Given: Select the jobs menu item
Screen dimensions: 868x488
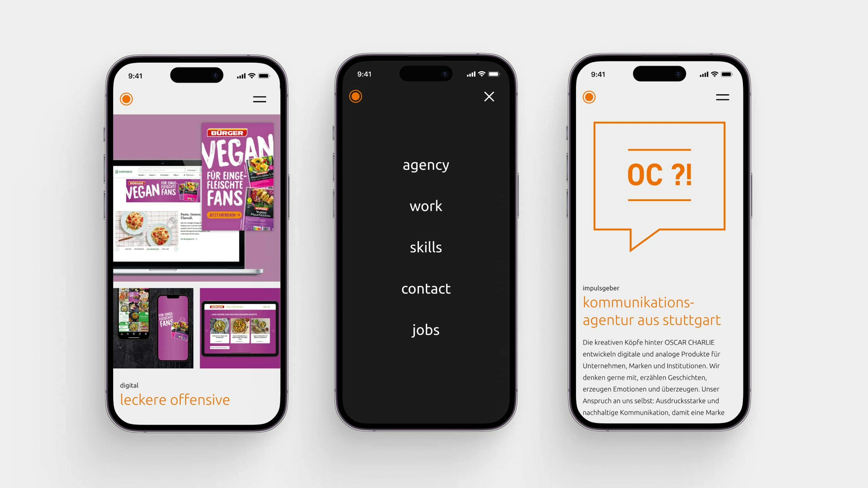Looking at the screenshot, I should coord(426,329).
